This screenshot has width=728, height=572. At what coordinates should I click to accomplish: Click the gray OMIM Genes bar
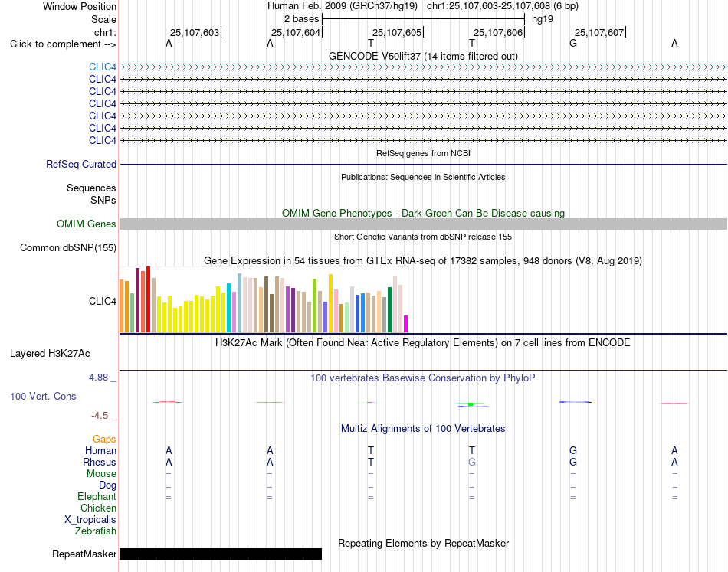(x=423, y=224)
